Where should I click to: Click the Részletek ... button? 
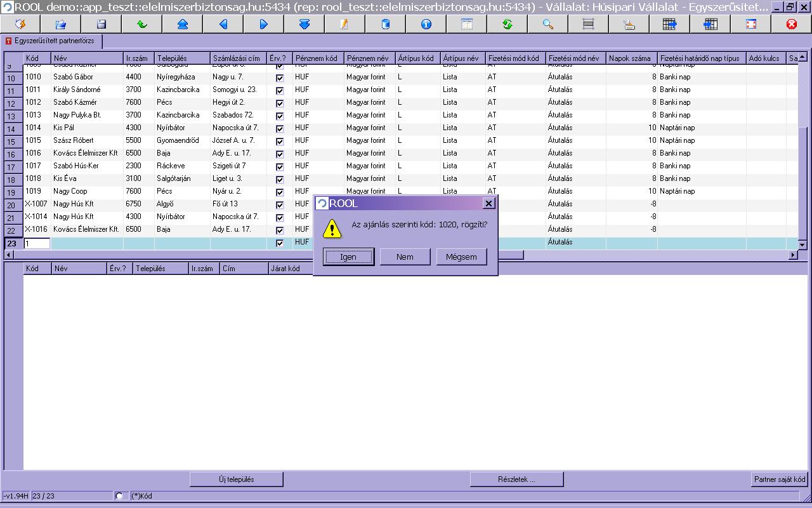tap(516, 479)
